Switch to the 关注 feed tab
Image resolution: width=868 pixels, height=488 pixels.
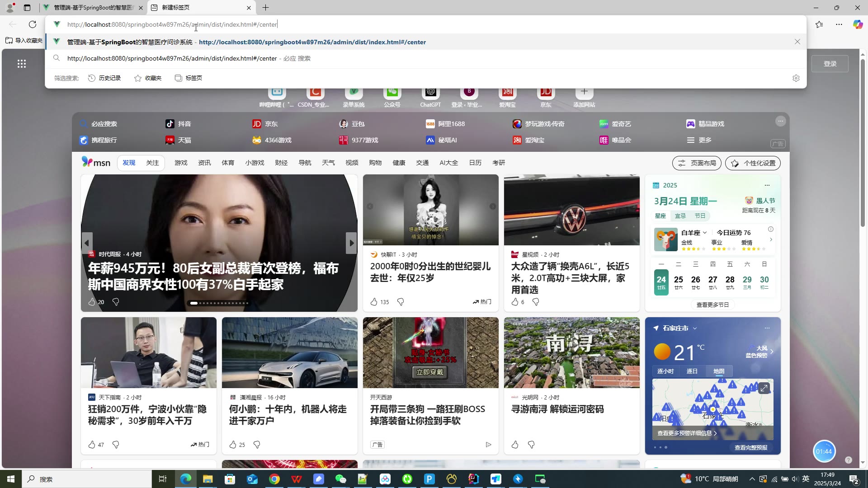(152, 163)
